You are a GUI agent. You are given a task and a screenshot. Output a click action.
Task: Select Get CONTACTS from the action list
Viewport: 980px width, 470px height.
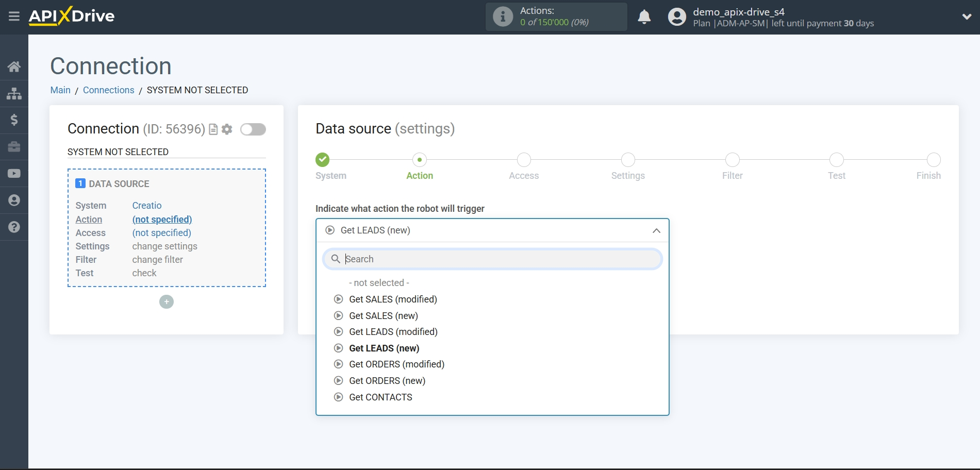(380, 397)
